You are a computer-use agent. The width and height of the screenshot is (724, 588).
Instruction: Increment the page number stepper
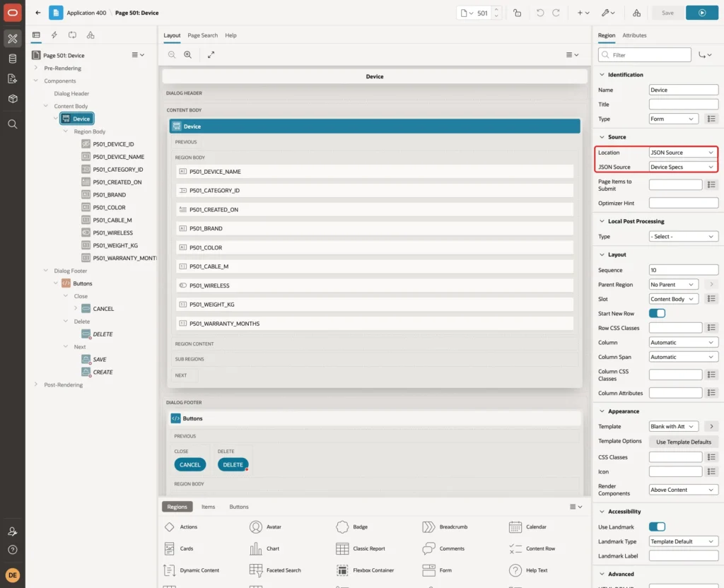click(496, 10)
